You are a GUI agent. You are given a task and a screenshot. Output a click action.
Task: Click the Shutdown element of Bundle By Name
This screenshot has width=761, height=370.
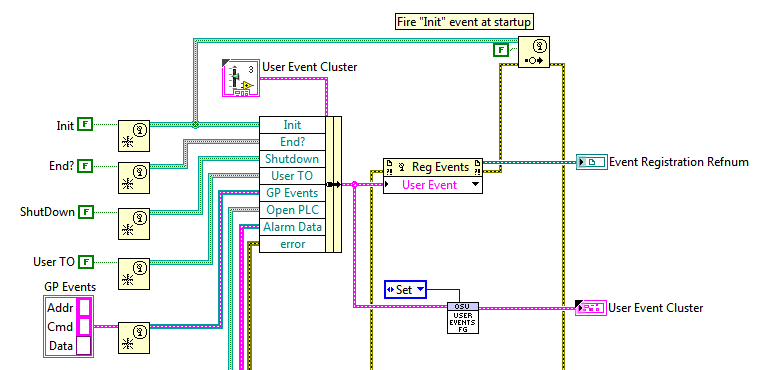click(292, 159)
